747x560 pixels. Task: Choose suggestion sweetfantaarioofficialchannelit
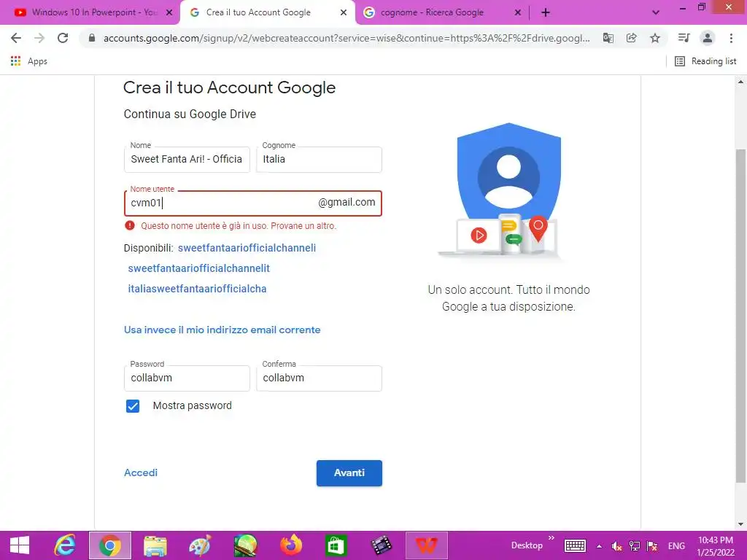coord(199,268)
